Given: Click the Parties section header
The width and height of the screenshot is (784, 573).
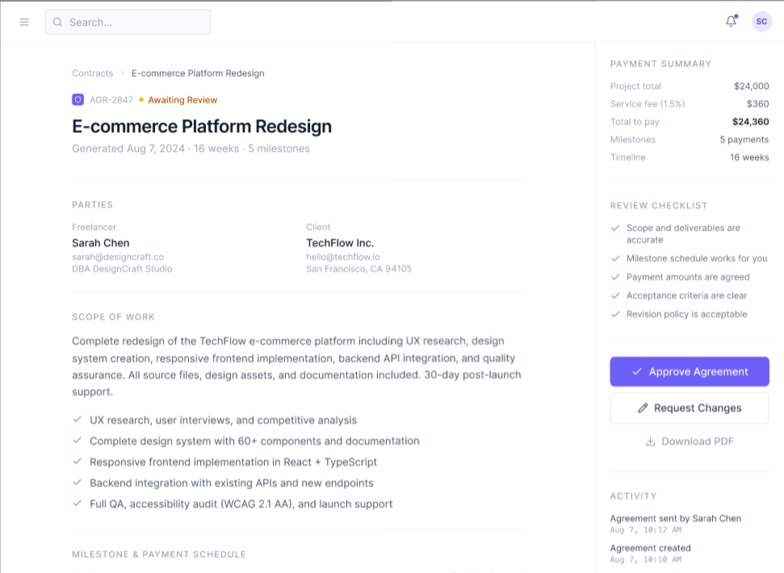Looking at the screenshot, I should coord(92,205).
